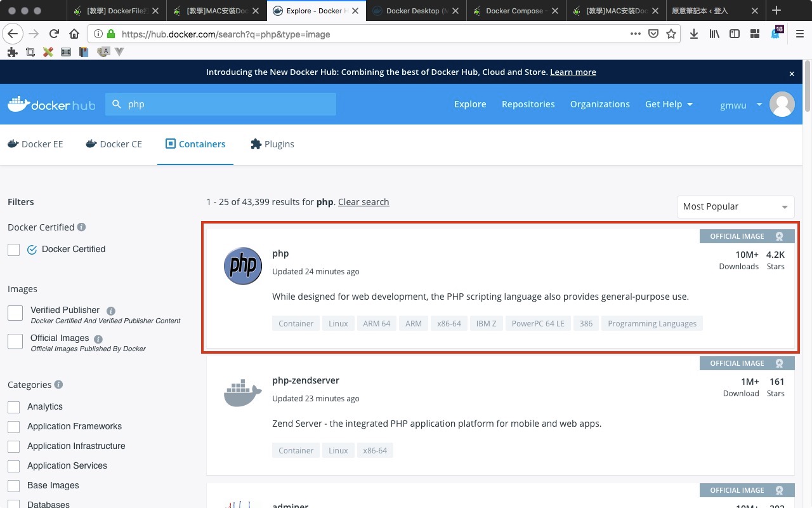Click info icon next to Verified Publisher
The width and height of the screenshot is (812, 508).
(111, 311)
